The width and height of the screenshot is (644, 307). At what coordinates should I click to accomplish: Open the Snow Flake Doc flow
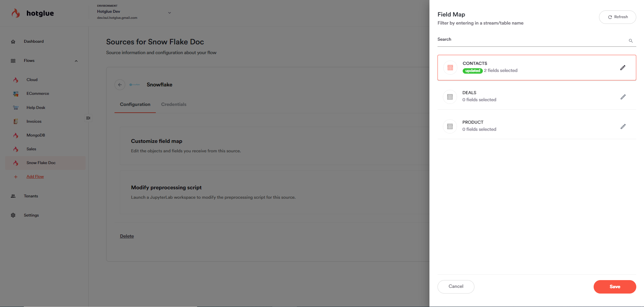click(x=45, y=163)
